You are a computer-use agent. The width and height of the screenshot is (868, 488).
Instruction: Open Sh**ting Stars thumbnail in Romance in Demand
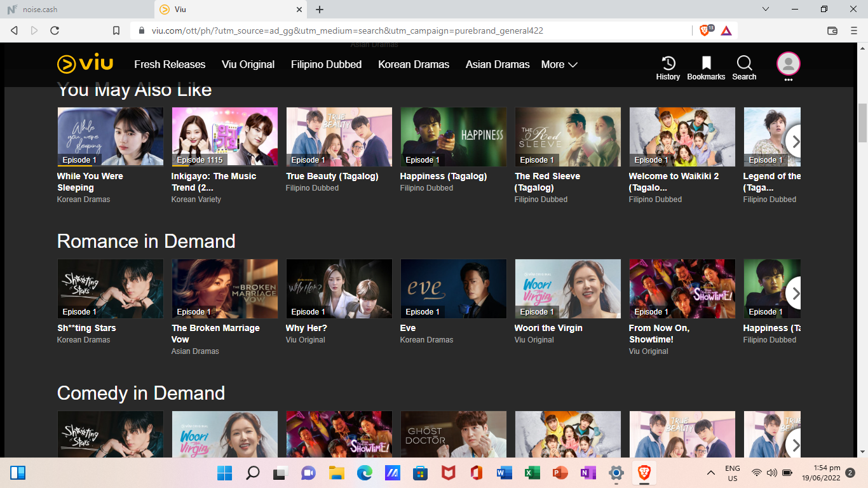pos(111,288)
